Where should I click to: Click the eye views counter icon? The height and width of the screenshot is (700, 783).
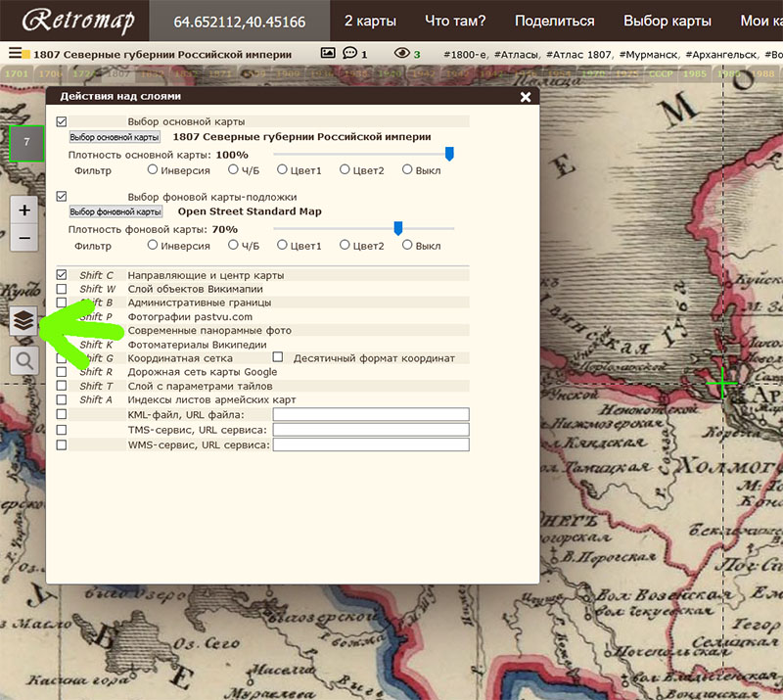[x=400, y=54]
